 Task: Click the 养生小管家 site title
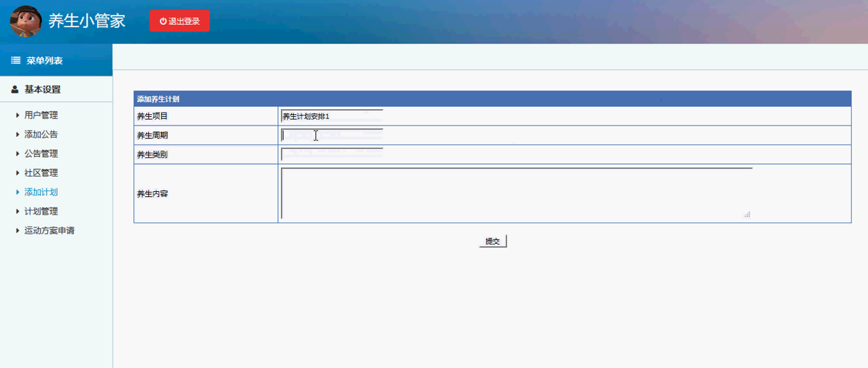(87, 21)
